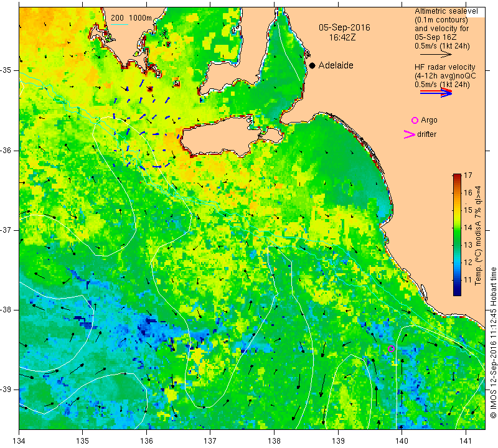Click the 140 longitude axis label
Image resolution: width=498 pixels, height=448 pixels.
tap(402, 441)
